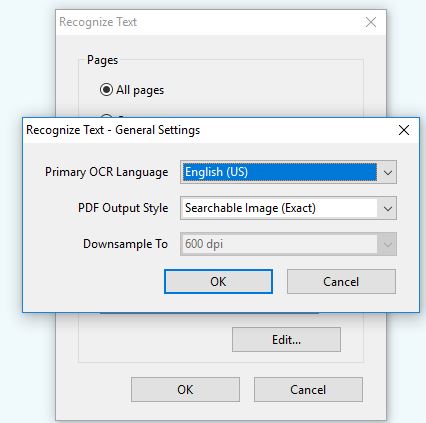
Task: Click the Pages group heading
Action: [102, 60]
